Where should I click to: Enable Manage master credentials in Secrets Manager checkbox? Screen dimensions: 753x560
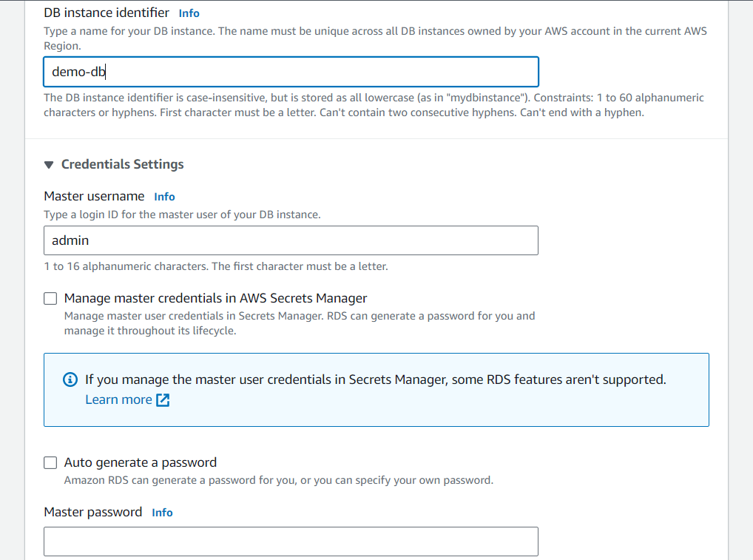click(50, 298)
